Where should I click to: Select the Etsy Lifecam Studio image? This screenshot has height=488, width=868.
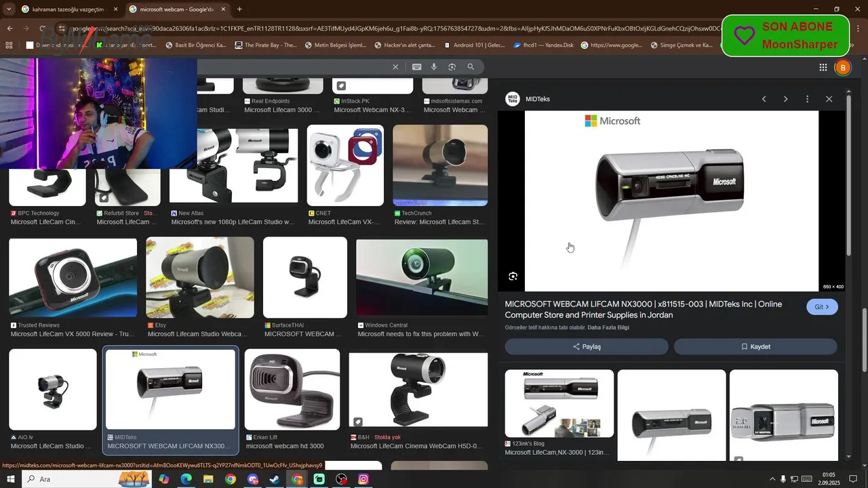(200, 277)
